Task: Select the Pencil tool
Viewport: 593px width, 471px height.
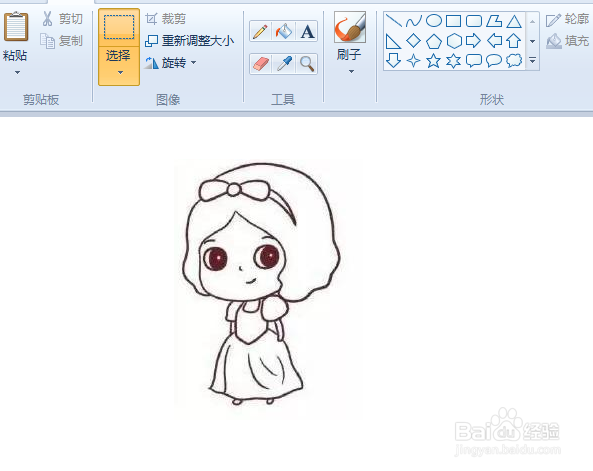Action: tap(260, 31)
